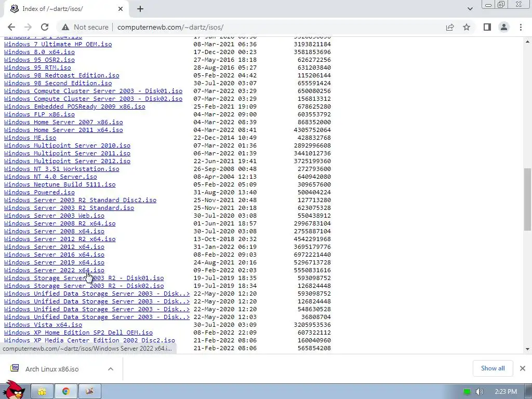532x399 pixels.
Task: Open the Chrome profile avatar menu
Action: click(x=504, y=27)
